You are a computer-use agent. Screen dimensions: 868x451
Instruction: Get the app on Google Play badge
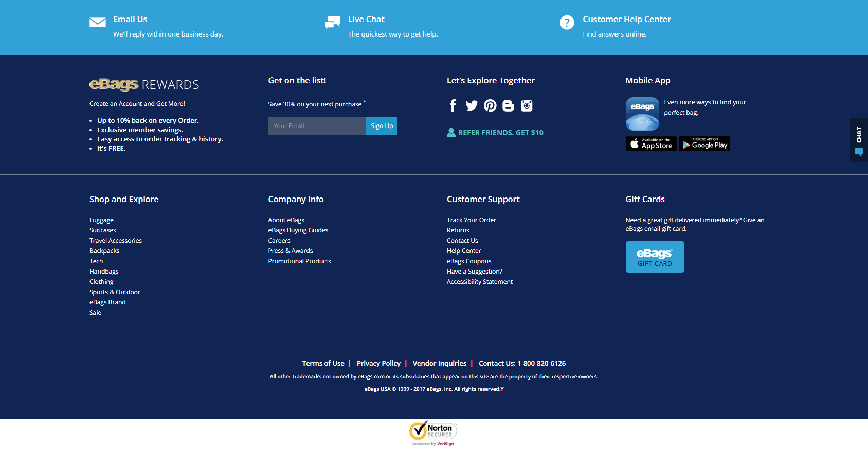click(x=704, y=143)
